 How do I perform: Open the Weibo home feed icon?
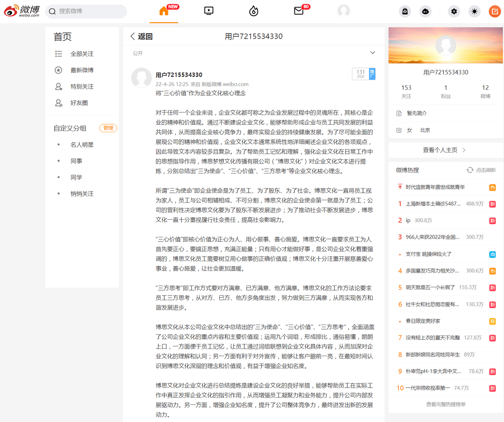(164, 11)
